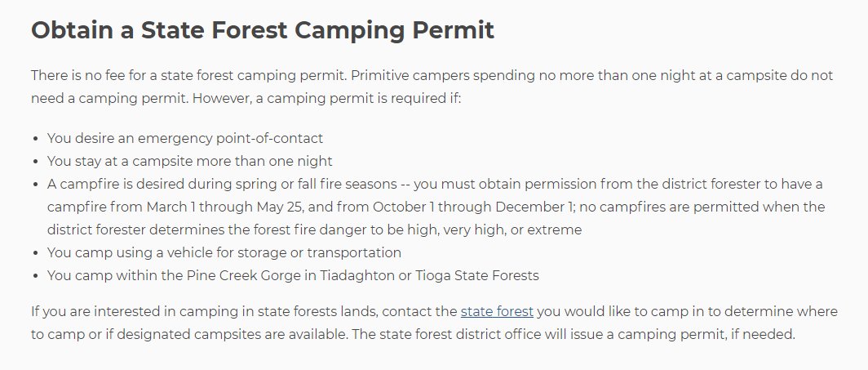Image resolution: width=868 pixels, height=370 pixels.
Task: Select the "Pine Creek Gorge" bullet item
Action: [x=293, y=275]
